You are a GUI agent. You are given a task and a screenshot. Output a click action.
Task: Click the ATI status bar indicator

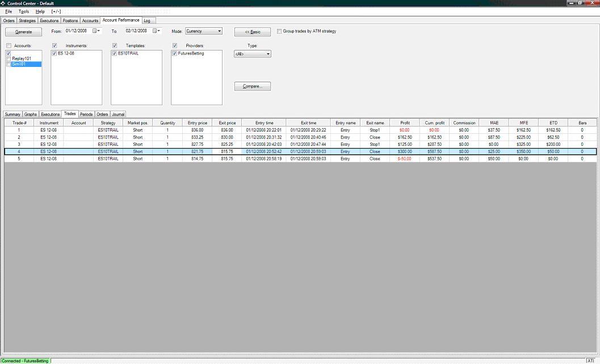pyautogui.click(x=590, y=361)
